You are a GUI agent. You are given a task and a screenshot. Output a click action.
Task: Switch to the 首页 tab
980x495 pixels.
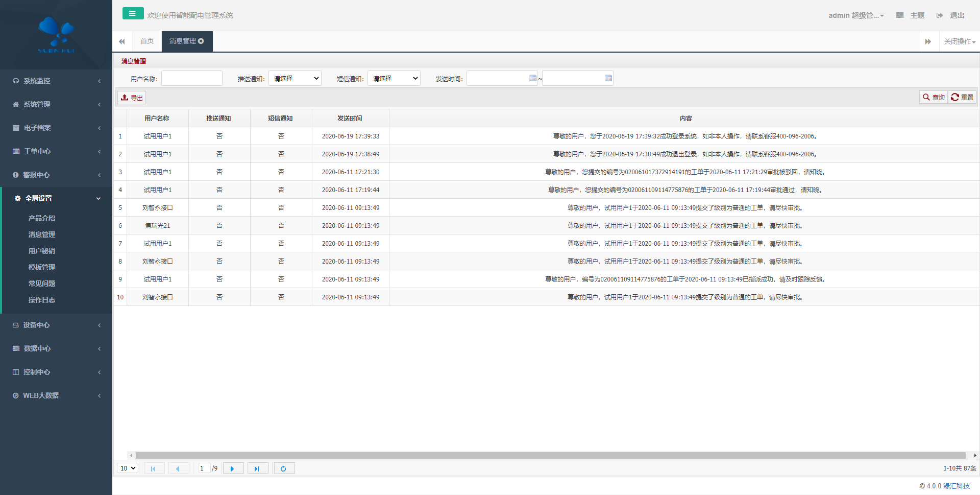click(147, 41)
